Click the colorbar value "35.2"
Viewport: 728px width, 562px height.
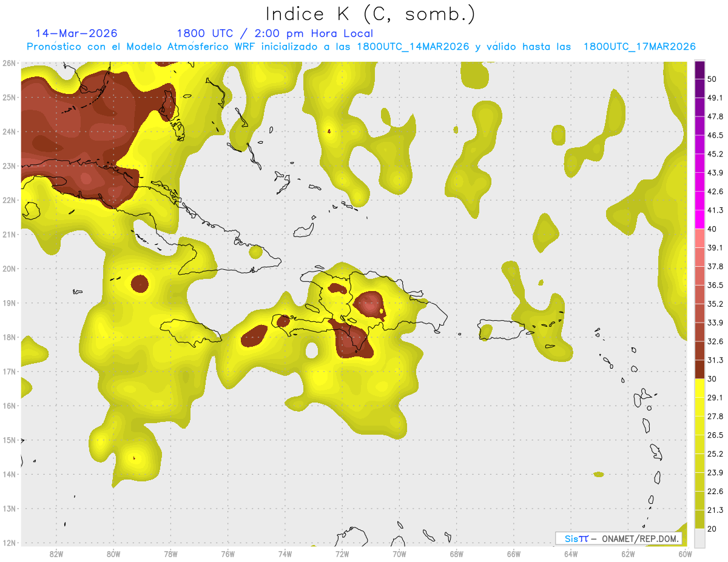point(715,304)
